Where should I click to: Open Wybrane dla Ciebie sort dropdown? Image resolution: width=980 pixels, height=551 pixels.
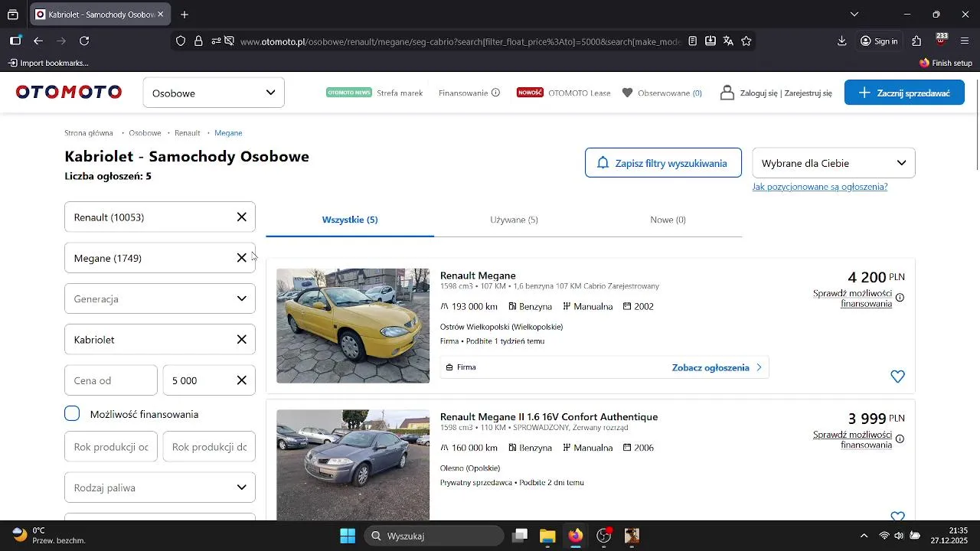[x=834, y=163]
